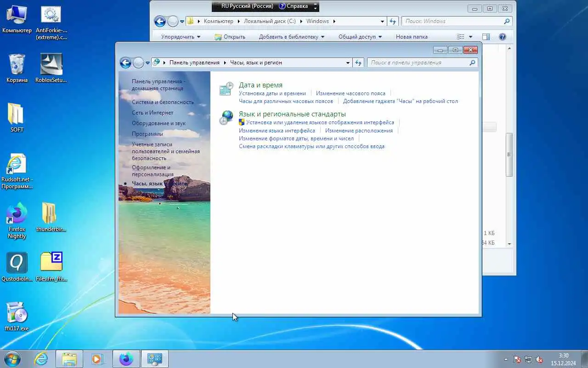Open the Date and Time clock icon

click(x=226, y=89)
